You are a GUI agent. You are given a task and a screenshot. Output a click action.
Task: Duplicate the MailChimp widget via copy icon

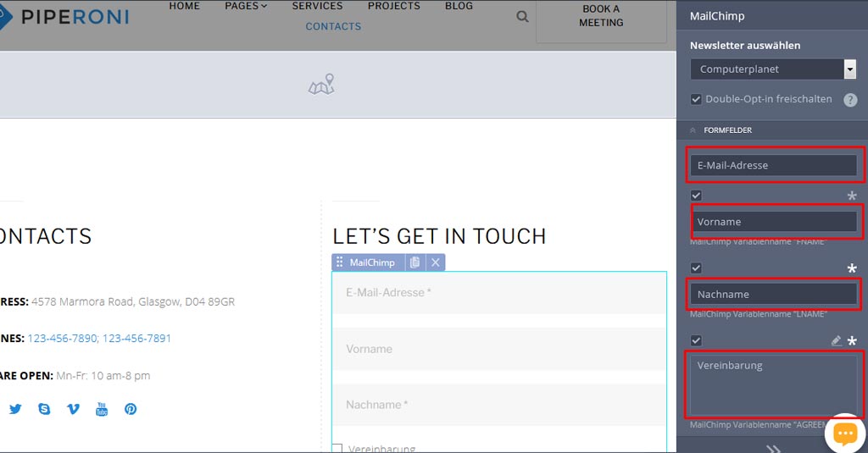pos(415,262)
